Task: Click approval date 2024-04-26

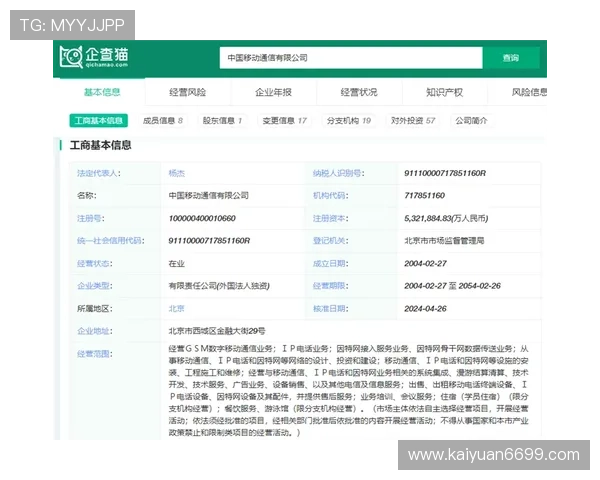Action: [x=425, y=309]
